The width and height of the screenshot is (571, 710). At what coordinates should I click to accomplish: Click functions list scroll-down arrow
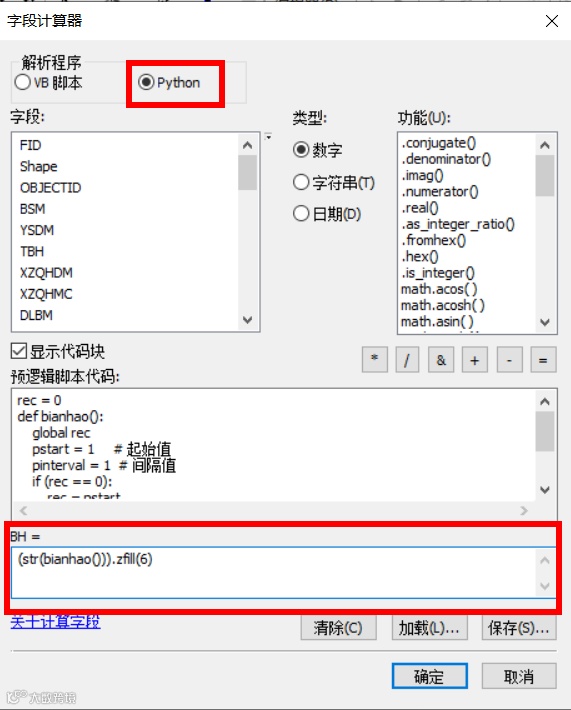click(x=545, y=322)
